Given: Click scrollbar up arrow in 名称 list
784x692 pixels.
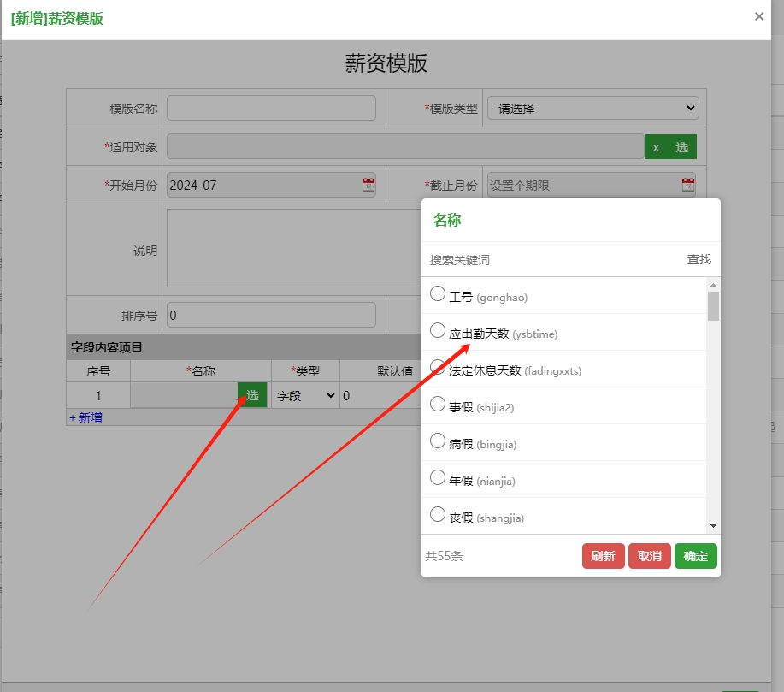Looking at the screenshot, I should 713,285.
